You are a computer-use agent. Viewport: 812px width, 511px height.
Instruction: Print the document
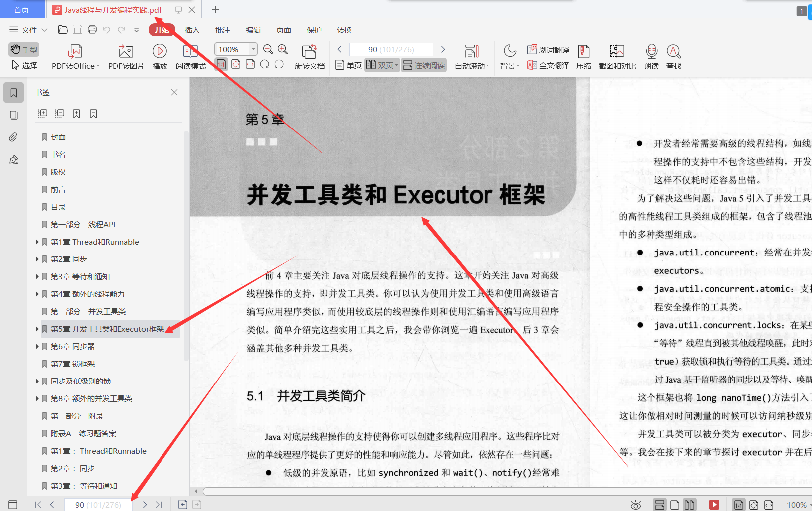[x=92, y=30]
